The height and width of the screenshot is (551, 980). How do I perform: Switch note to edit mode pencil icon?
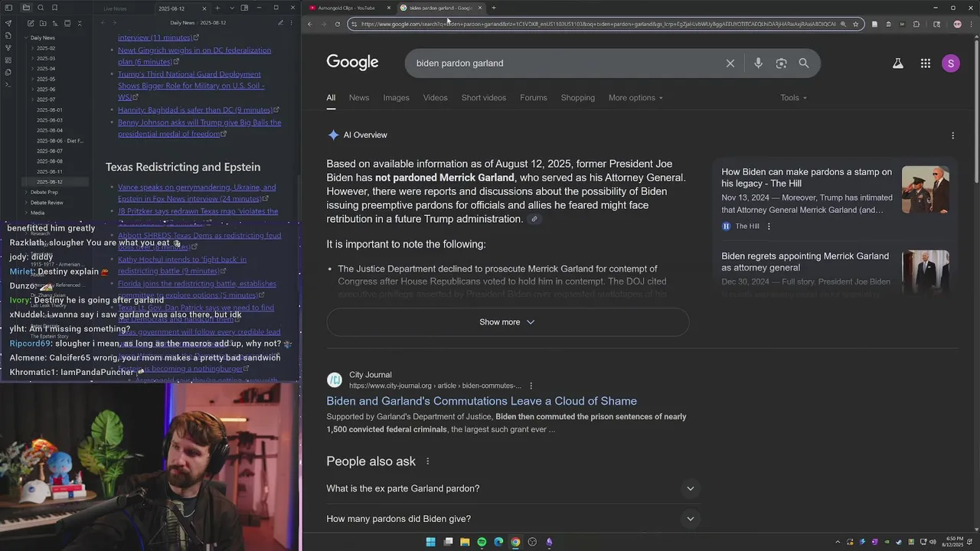point(280,23)
